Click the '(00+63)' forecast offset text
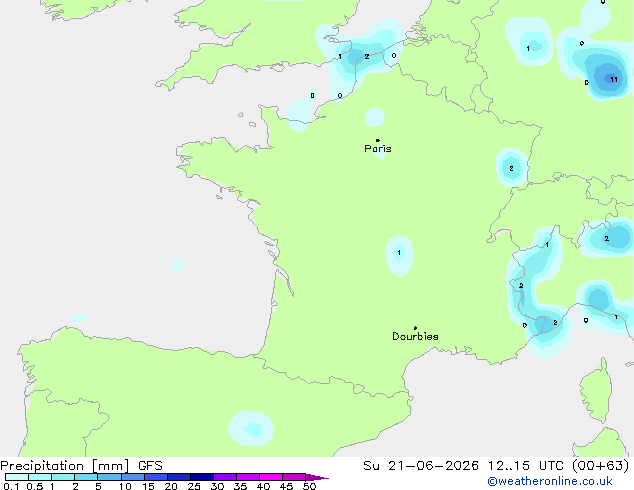The image size is (634, 490). 601,466
